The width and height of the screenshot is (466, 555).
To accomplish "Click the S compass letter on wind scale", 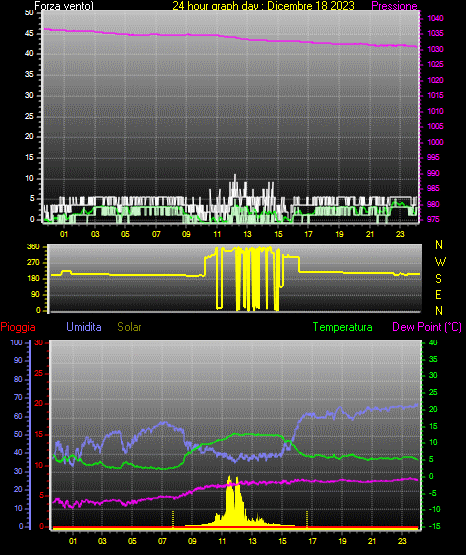I will click(x=438, y=279).
